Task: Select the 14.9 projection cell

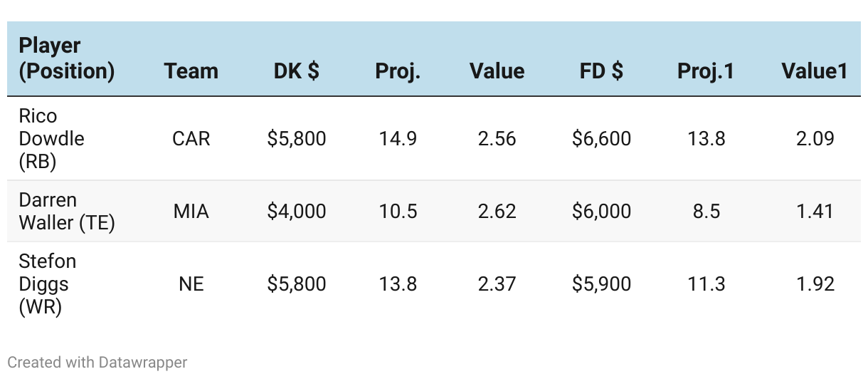Action: click(398, 138)
